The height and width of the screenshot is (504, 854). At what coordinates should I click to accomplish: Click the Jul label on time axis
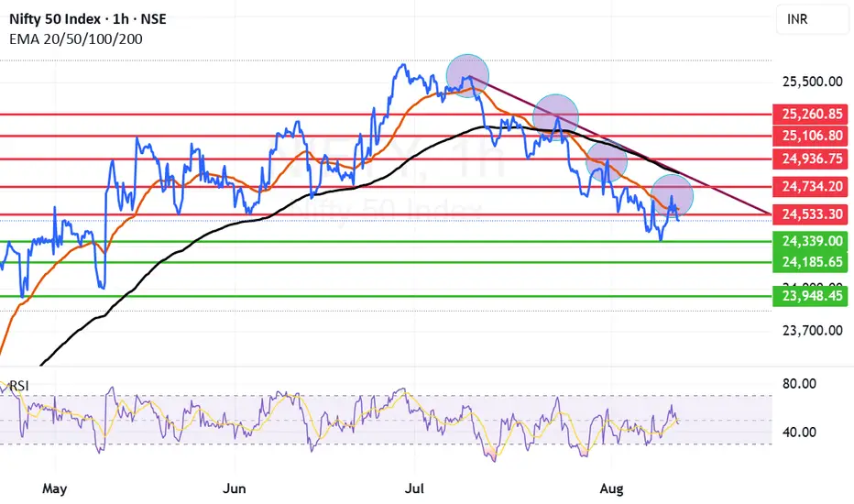414,488
